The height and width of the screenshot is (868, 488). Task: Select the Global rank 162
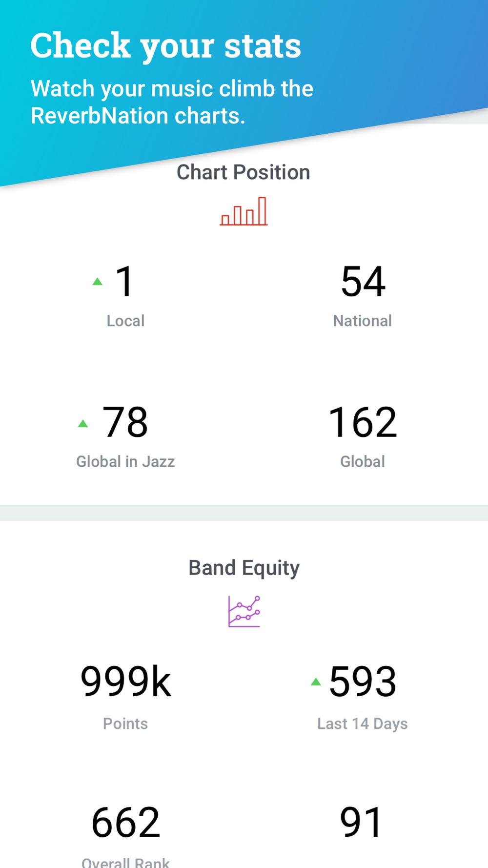363,422
